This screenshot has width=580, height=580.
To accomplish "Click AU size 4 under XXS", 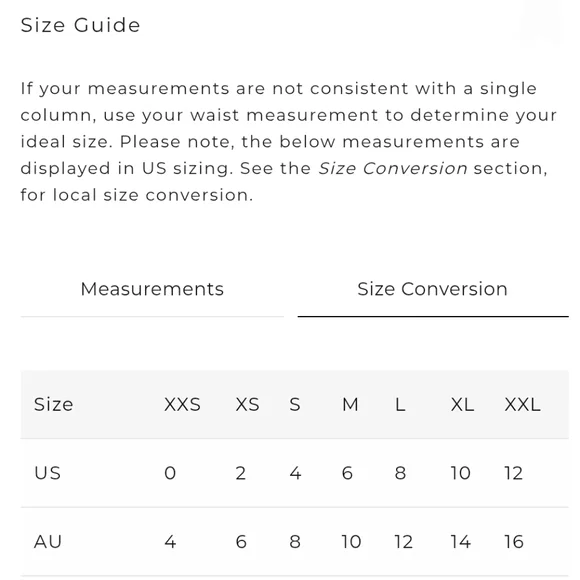I will 170,542.
